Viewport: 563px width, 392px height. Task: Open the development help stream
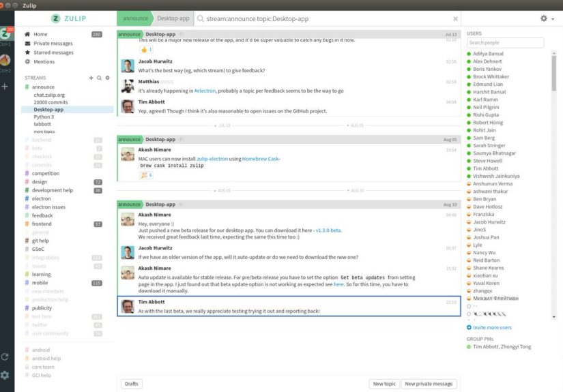coord(53,190)
